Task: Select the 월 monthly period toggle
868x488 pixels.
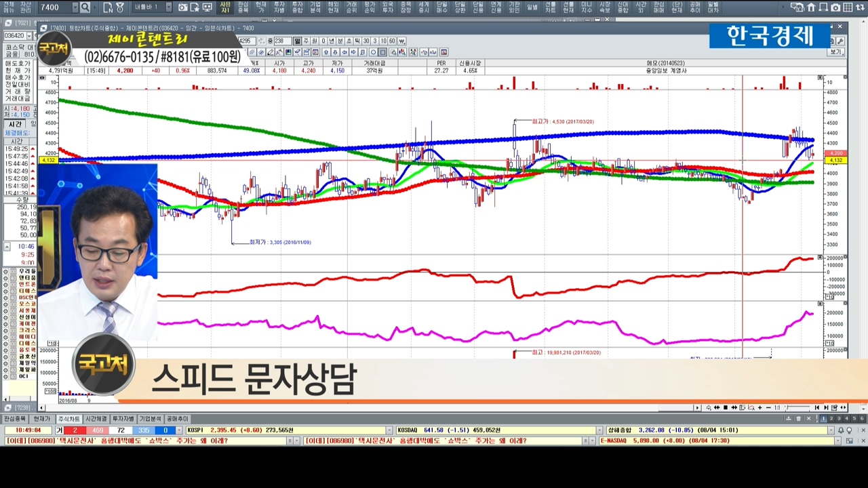Action: coord(314,41)
